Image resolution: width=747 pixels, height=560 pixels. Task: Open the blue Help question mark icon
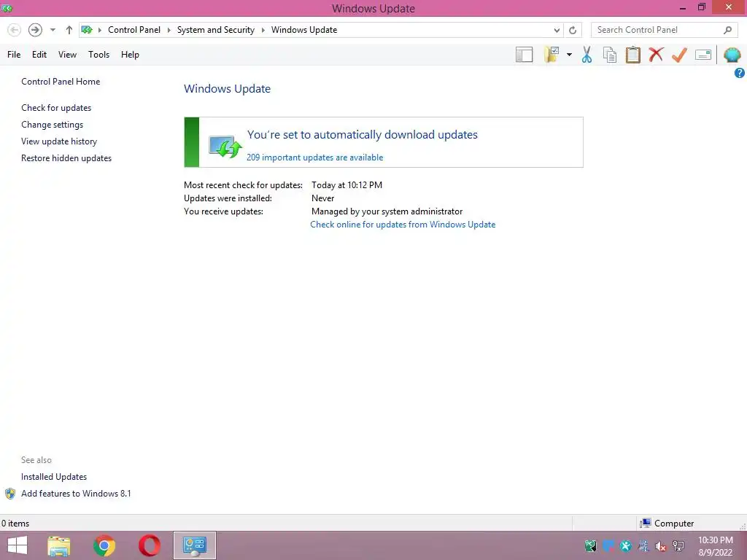coord(740,73)
